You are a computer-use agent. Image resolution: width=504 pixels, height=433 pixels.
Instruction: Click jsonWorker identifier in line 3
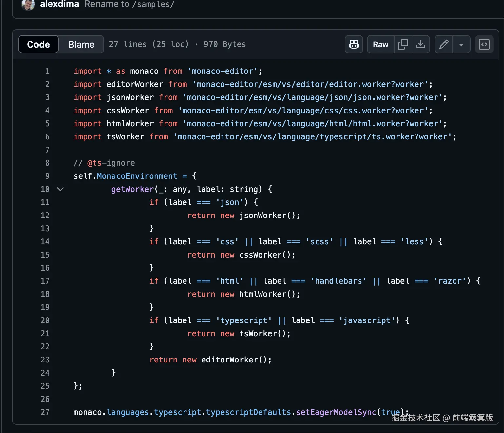[130, 97]
